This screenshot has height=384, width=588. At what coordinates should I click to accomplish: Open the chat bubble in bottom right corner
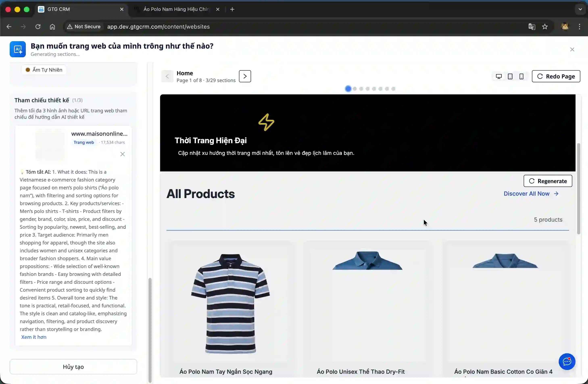[567, 362]
